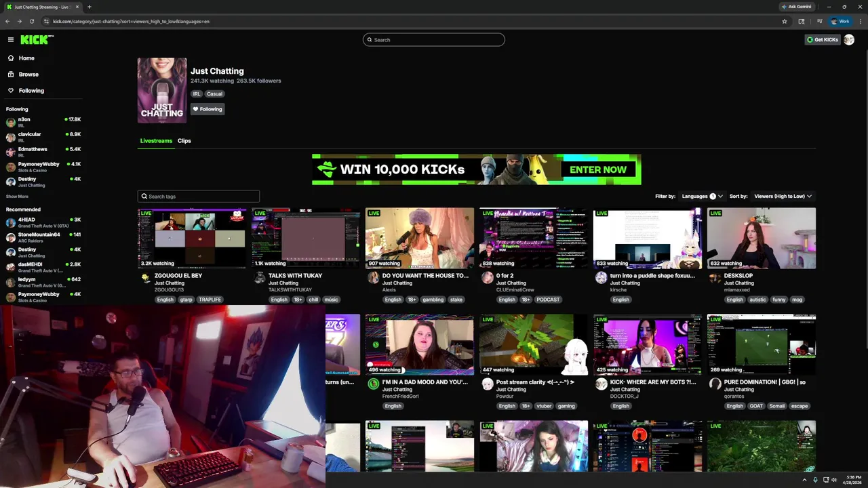This screenshot has height=488, width=868.
Task: Focus the top Search box
Action: coord(434,40)
